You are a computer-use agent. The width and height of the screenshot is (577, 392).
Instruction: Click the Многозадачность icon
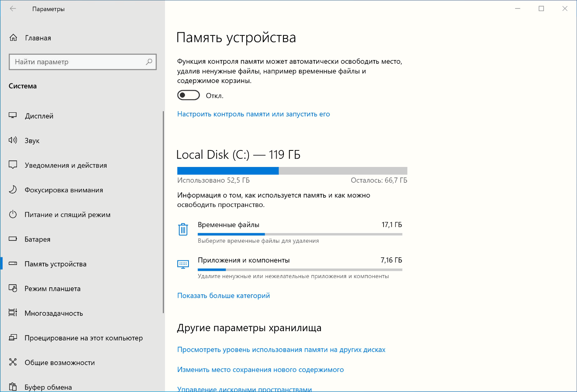[x=13, y=313]
